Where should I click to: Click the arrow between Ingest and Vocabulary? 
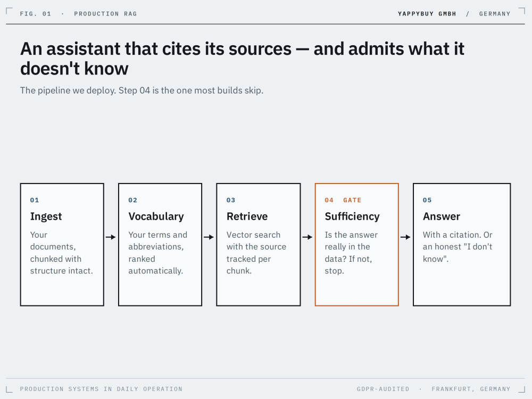[x=111, y=237]
